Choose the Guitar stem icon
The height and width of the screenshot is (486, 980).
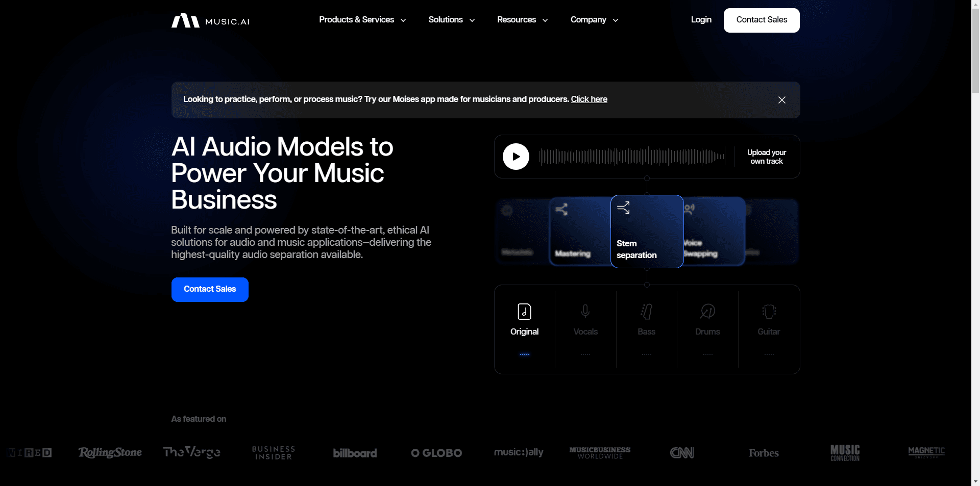tap(769, 311)
